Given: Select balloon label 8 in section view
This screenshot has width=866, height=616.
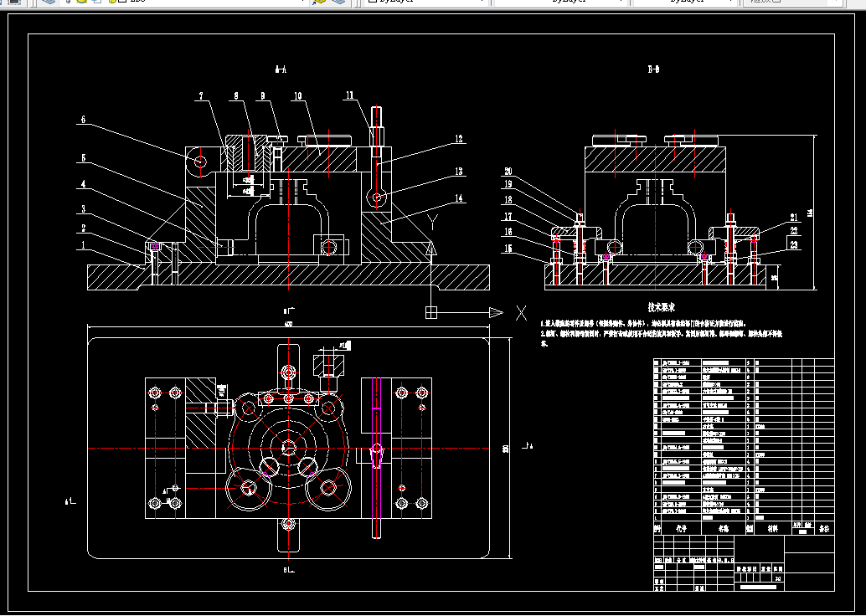Looking at the screenshot, I should pos(236,96).
